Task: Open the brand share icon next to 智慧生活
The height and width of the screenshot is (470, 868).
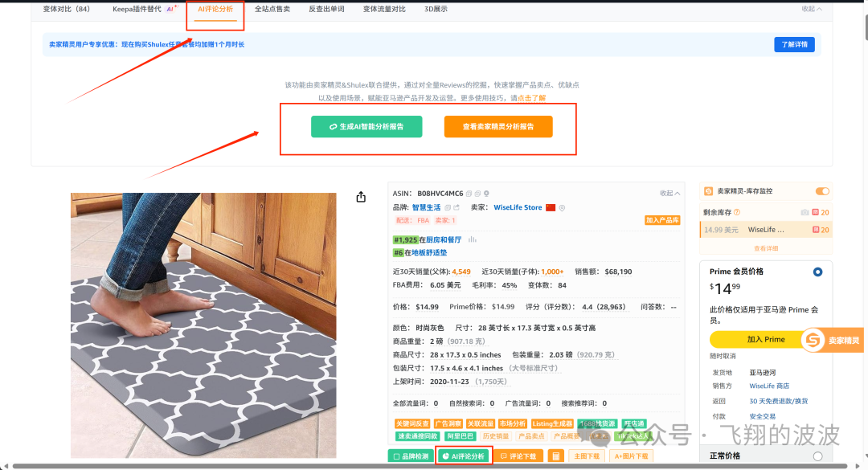Action: point(457,207)
